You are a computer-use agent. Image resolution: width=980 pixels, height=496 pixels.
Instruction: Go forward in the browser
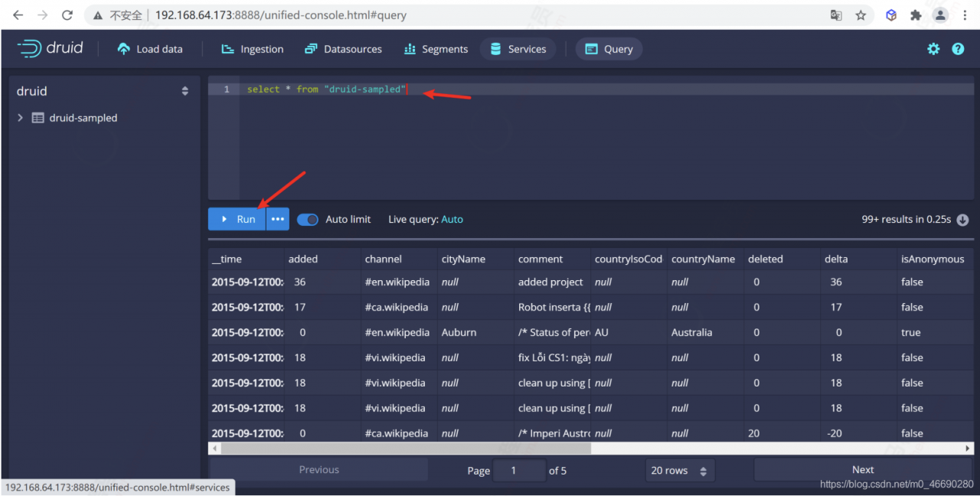click(43, 15)
